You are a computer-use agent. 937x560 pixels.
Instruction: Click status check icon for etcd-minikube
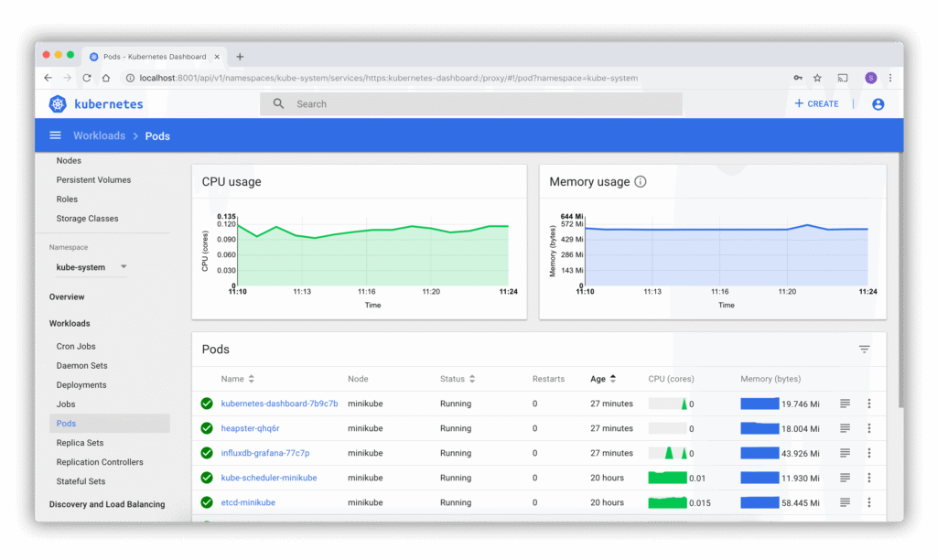[207, 502]
